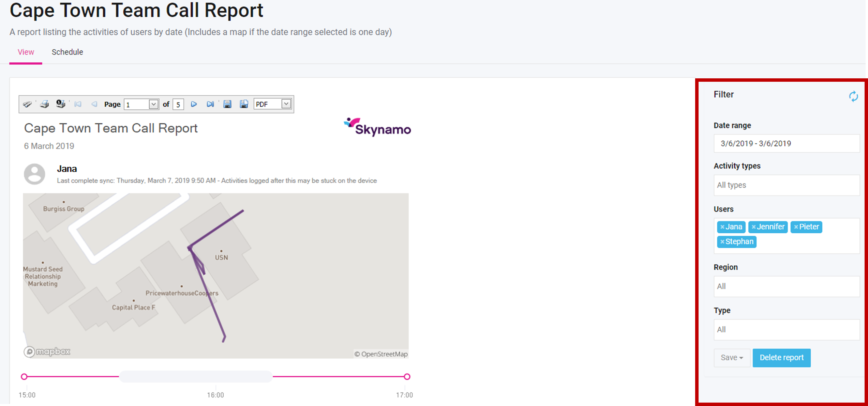
Task: Open the page number dropdown
Action: coord(153,104)
